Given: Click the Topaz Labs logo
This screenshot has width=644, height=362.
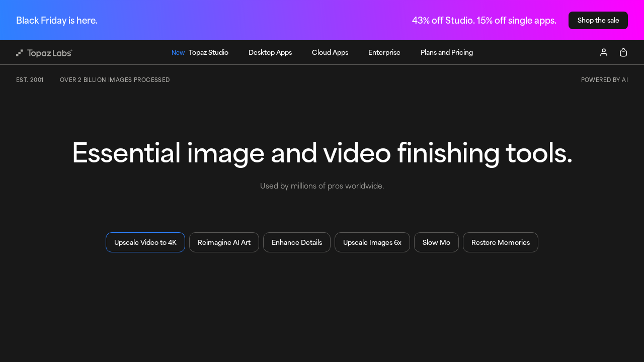Looking at the screenshot, I should point(44,52).
